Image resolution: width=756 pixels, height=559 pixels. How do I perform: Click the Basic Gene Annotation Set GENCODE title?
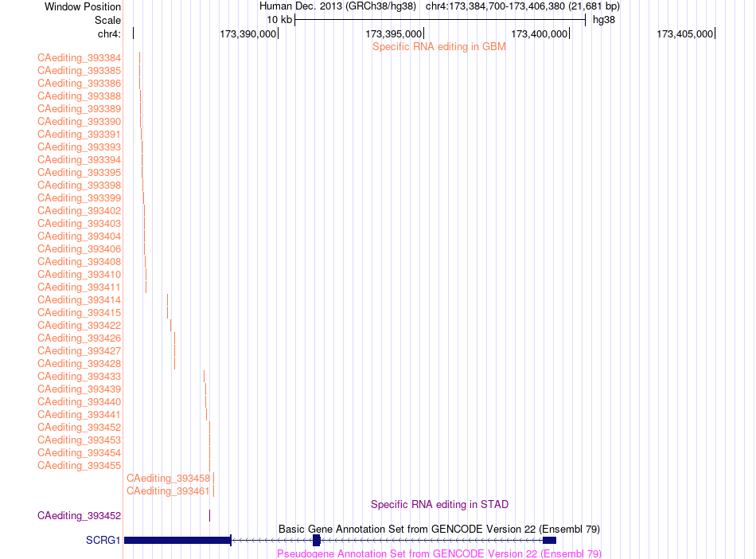click(x=438, y=529)
